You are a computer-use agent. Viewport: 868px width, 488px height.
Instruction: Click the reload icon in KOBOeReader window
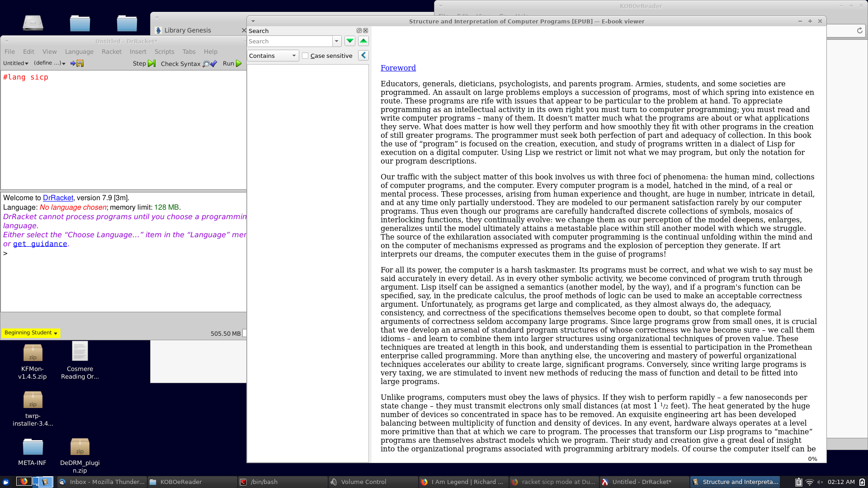pos(859,31)
